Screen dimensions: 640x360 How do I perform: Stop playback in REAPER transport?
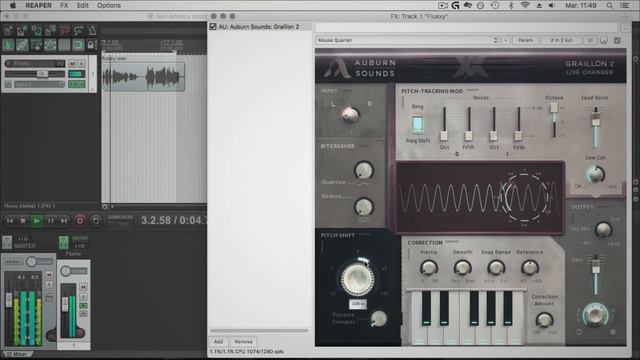tap(23, 221)
